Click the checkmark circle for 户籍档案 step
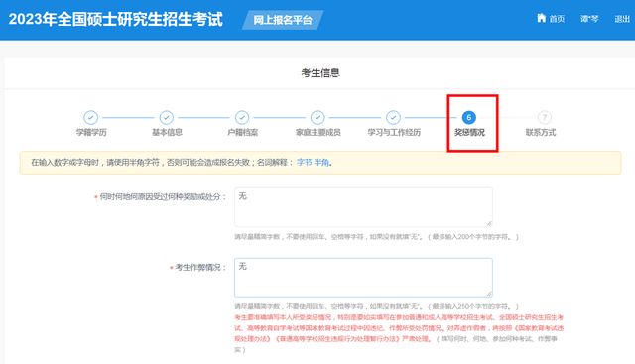The height and width of the screenshot is (364, 635). click(x=242, y=117)
